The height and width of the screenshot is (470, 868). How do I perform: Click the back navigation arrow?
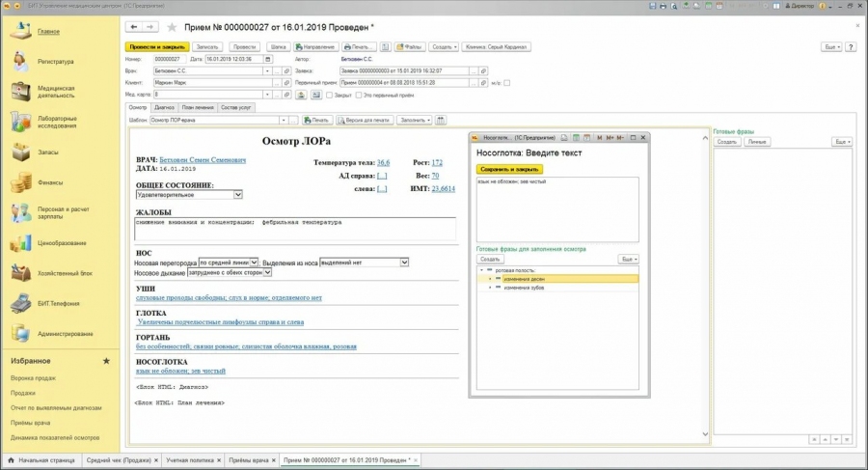tap(134, 27)
